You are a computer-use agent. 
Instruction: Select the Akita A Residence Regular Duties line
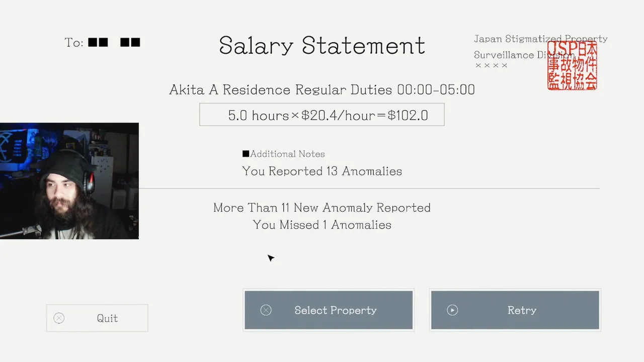click(322, 90)
